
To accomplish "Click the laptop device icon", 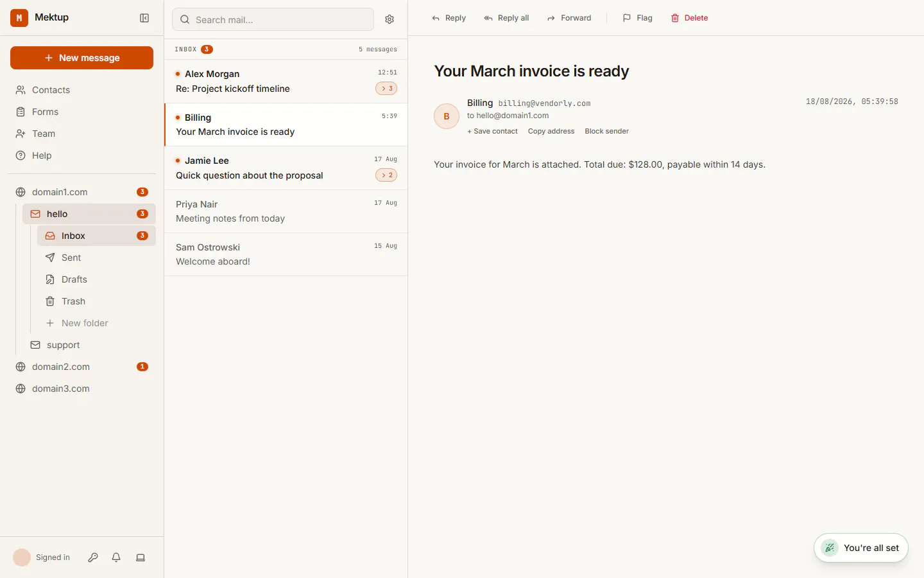I will click(141, 557).
